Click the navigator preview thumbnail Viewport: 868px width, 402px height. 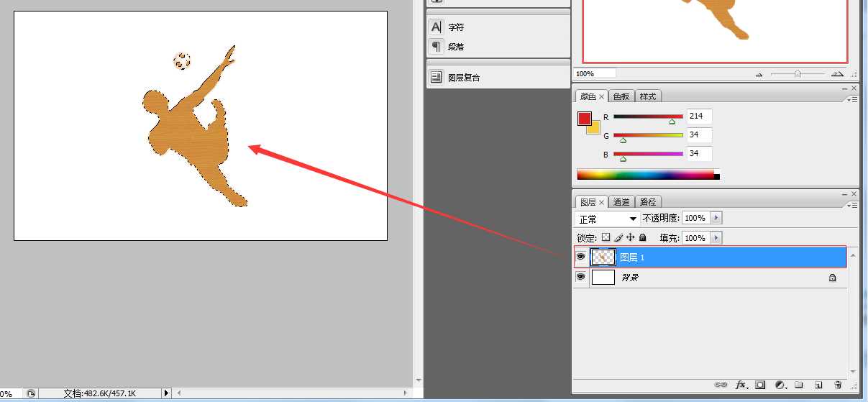click(x=715, y=31)
